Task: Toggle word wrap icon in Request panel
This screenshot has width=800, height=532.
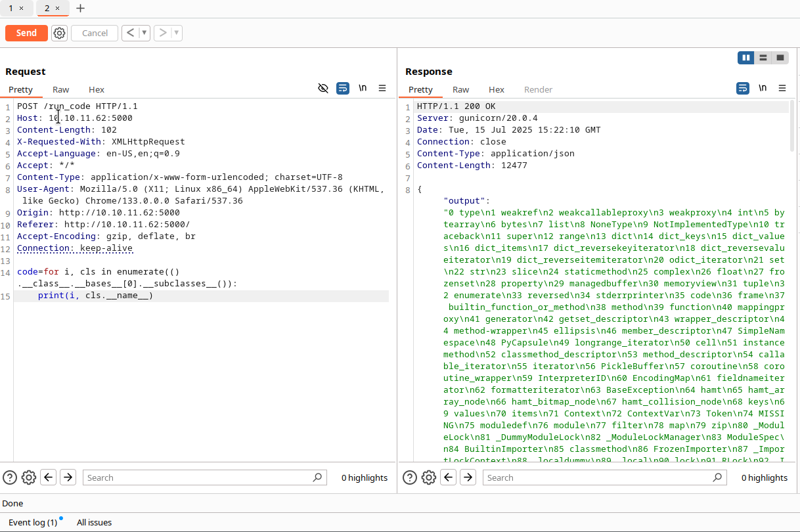Action: coord(342,88)
